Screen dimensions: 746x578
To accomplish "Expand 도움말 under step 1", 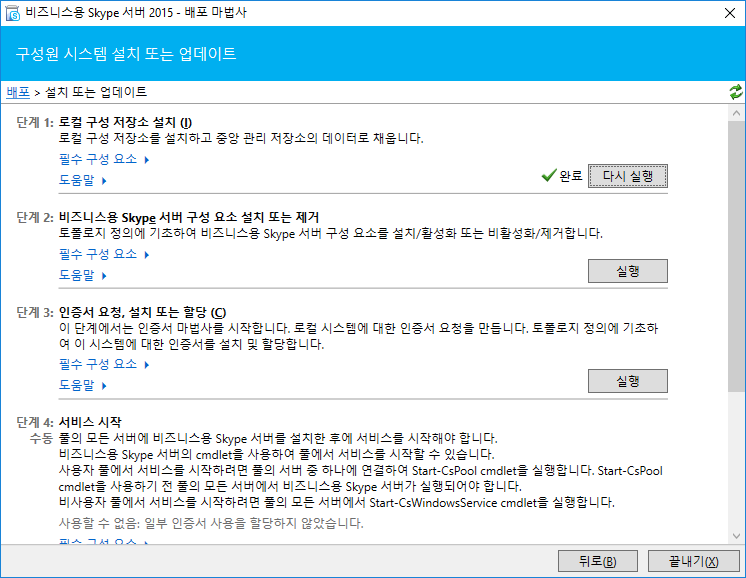I will point(82,180).
